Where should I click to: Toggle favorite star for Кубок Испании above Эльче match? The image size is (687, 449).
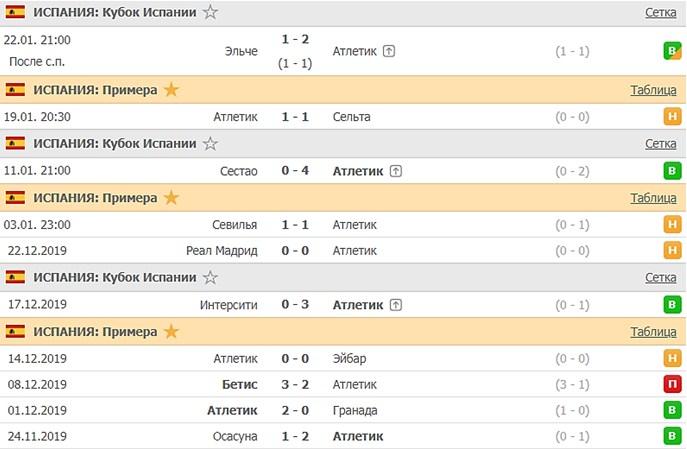[x=210, y=12]
